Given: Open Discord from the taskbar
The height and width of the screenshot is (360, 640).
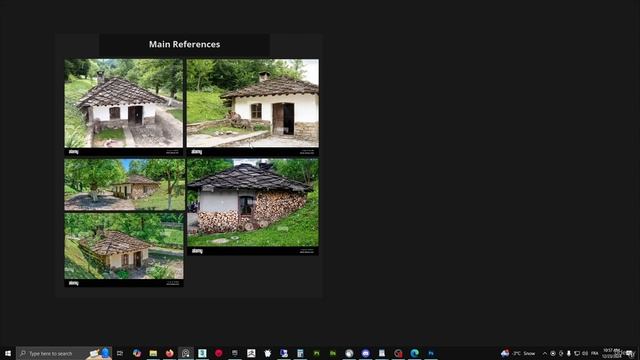Looking at the screenshot, I should pyautogui.click(x=365, y=353).
